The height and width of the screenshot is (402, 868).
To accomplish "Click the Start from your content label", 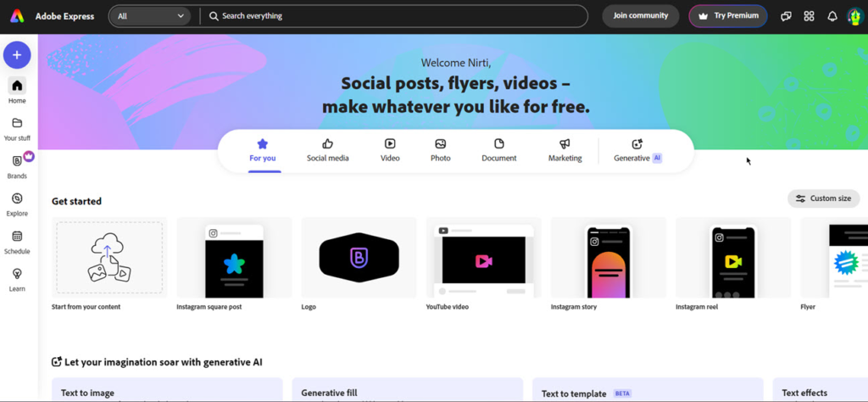I will click(86, 307).
